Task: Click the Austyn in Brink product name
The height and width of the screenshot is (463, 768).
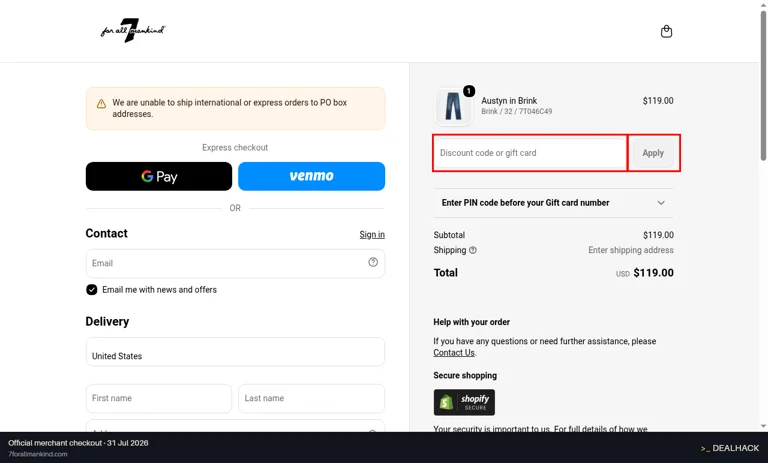Action: [x=509, y=100]
